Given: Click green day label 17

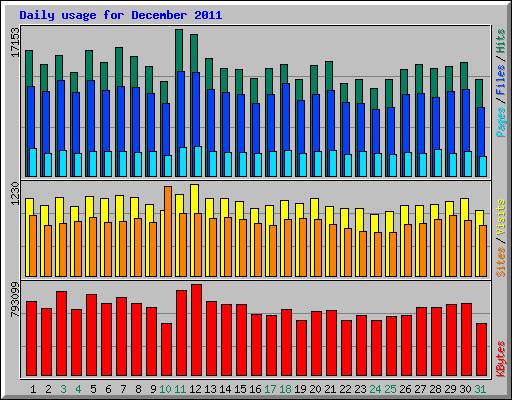Looking at the screenshot, I should pos(270,389).
